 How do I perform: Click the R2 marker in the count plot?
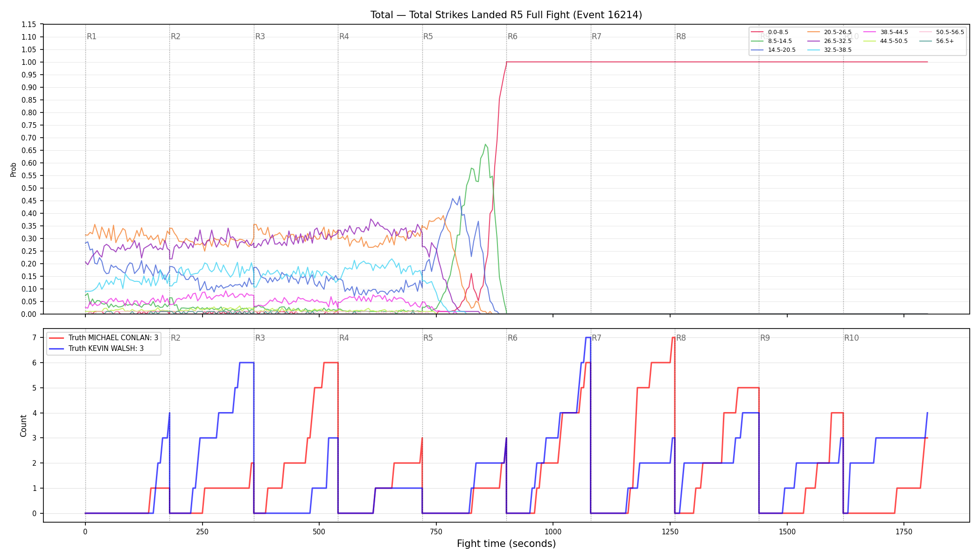(175, 338)
